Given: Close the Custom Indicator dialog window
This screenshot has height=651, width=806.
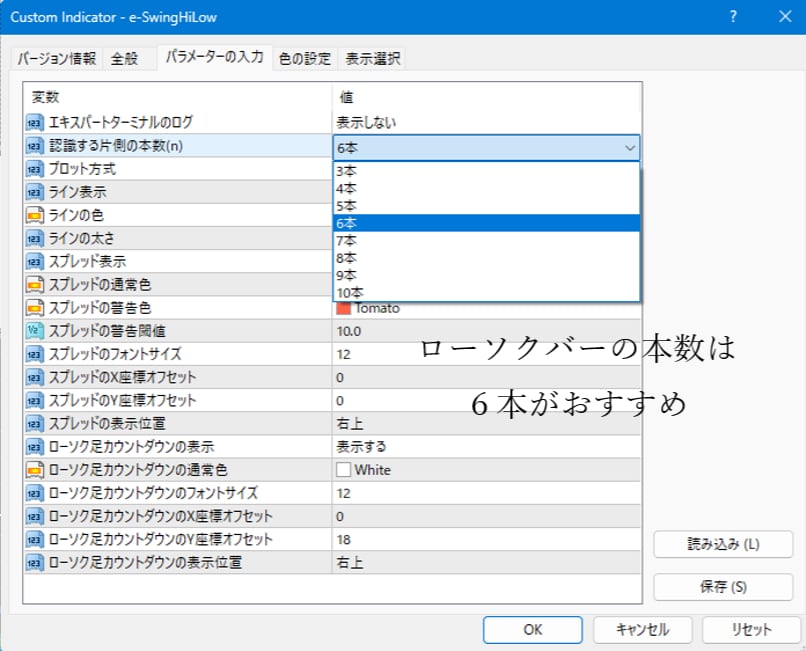Looking at the screenshot, I should (x=785, y=16).
